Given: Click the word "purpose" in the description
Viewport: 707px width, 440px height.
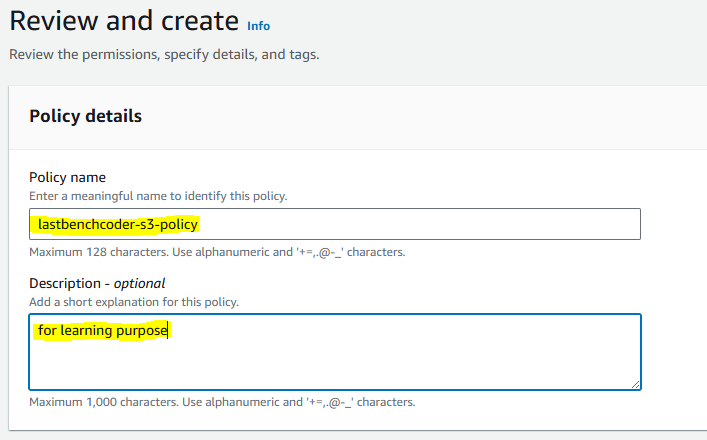Looking at the screenshot, I should pos(142,331).
